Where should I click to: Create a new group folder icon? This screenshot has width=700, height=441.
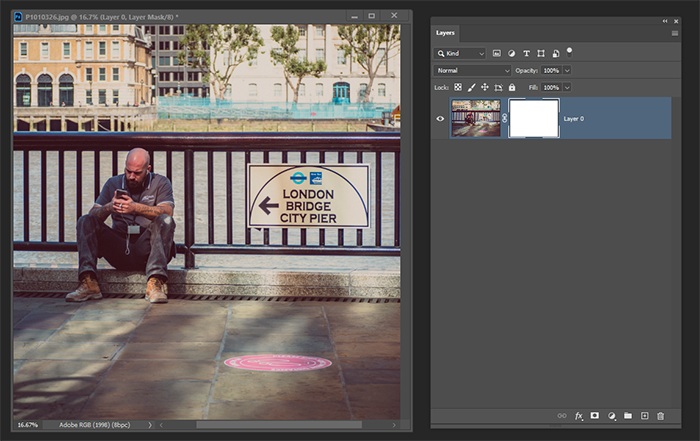coord(628,416)
